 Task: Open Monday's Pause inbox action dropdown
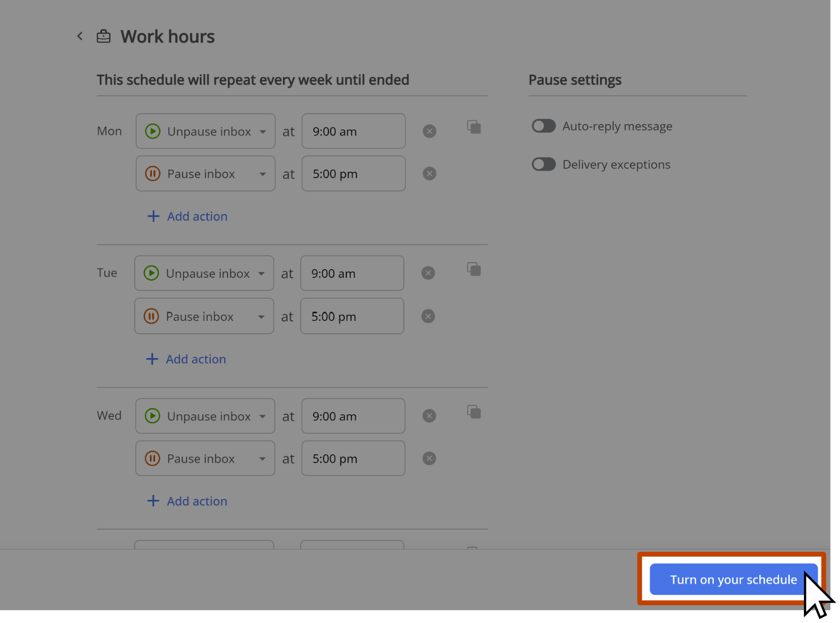pyautogui.click(x=205, y=174)
